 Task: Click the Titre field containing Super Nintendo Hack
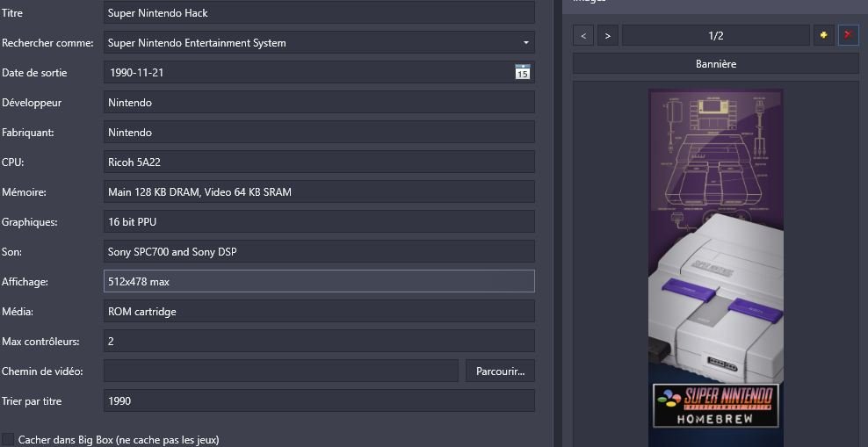click(x=319, y=13)
